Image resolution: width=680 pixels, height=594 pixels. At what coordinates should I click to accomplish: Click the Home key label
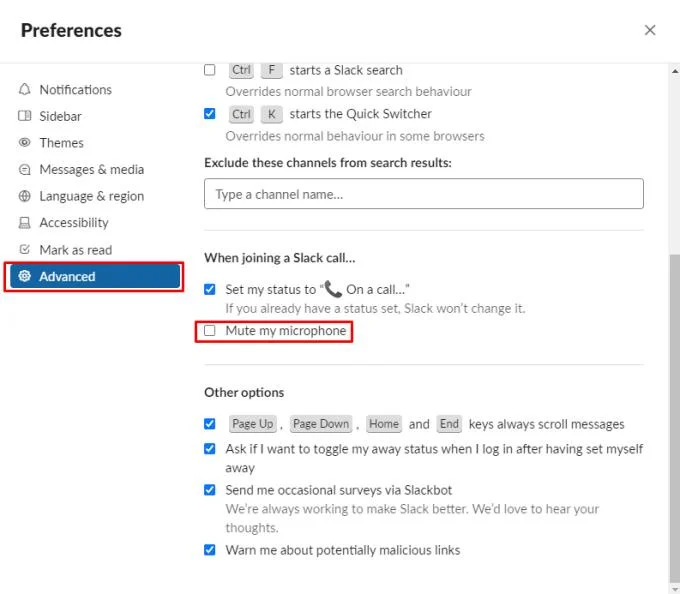click(384, 424)
